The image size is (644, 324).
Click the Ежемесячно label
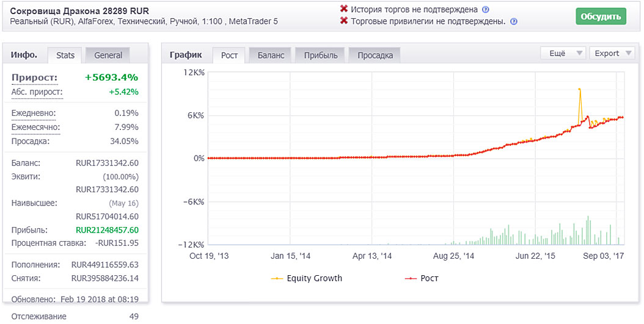tap(35, 127)
